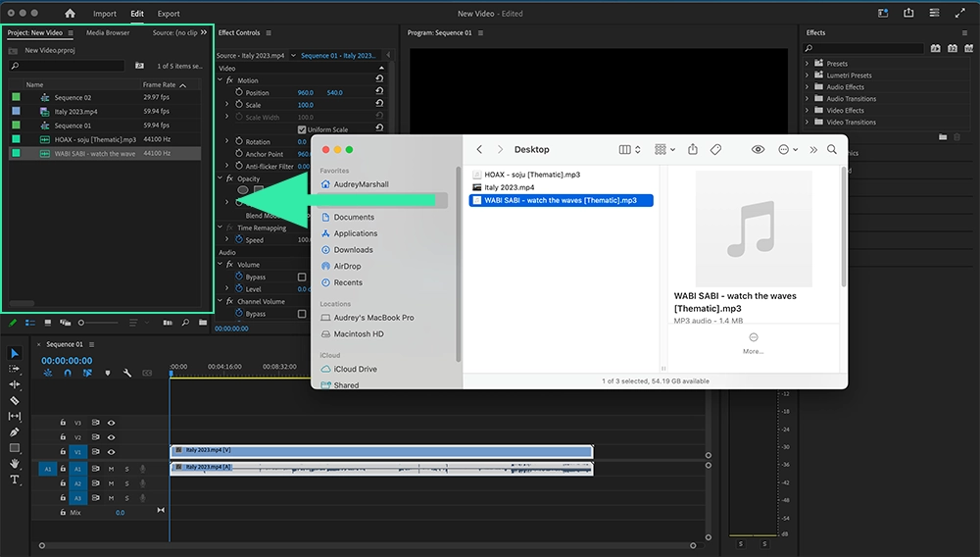This screenshot has width=980, height=557.
Task: Expand the Video Effects folder
Action: pos(807,110)
